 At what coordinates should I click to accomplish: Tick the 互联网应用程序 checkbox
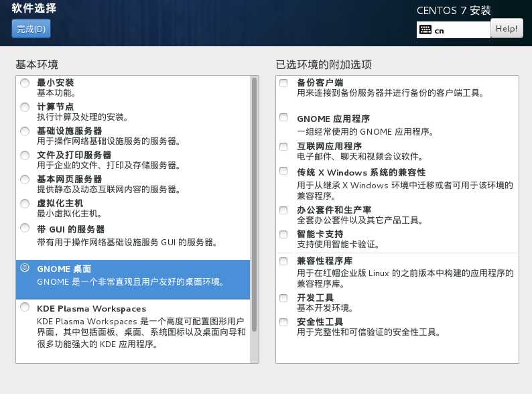pyautogui.click(x=283, y=147)
